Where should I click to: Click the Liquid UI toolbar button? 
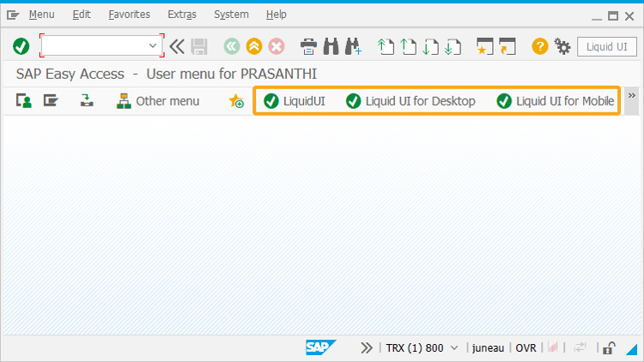pyautogui.click(x=606, y=46)
